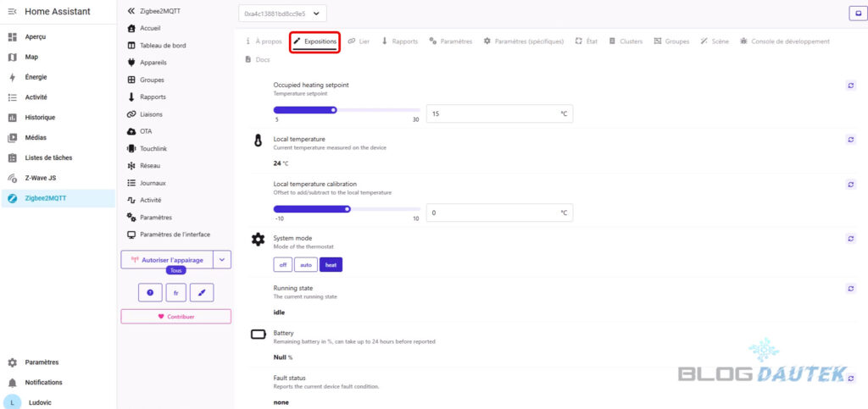
Task: Open the fr language selector
Action: point(176,293)
